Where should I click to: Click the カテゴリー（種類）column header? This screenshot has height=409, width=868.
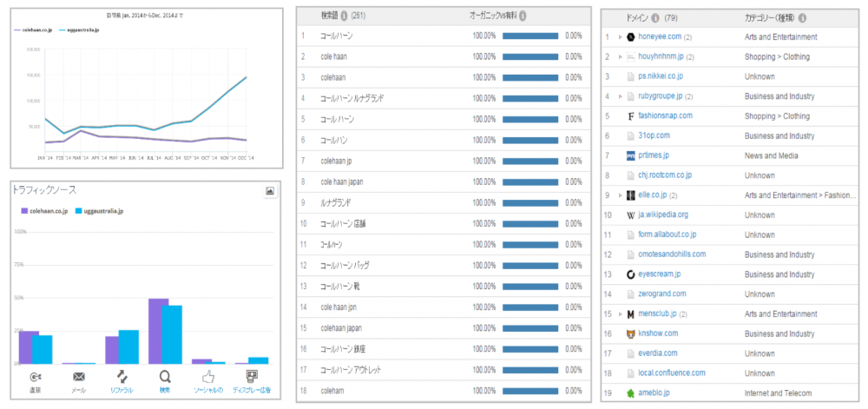pyautogui.click(x=769, y=18)
